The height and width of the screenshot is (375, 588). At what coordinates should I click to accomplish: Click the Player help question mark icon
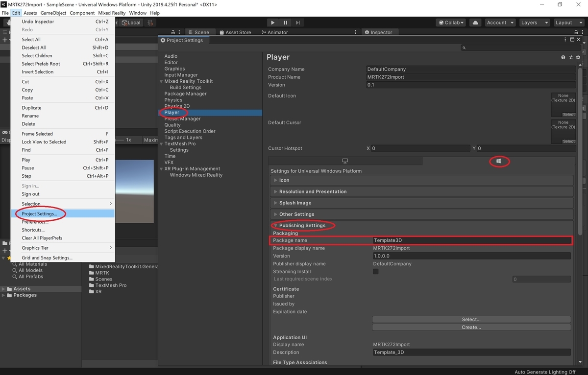coord(563,57)
